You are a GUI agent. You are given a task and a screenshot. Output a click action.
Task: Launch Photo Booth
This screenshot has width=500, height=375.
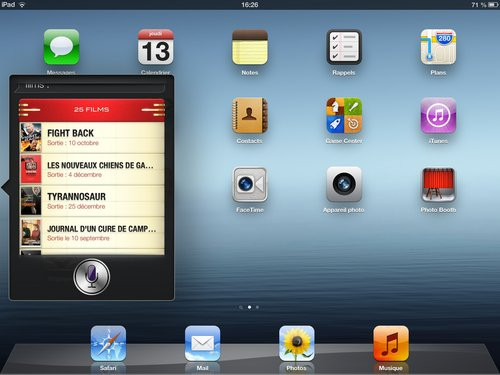coord(438,184)
